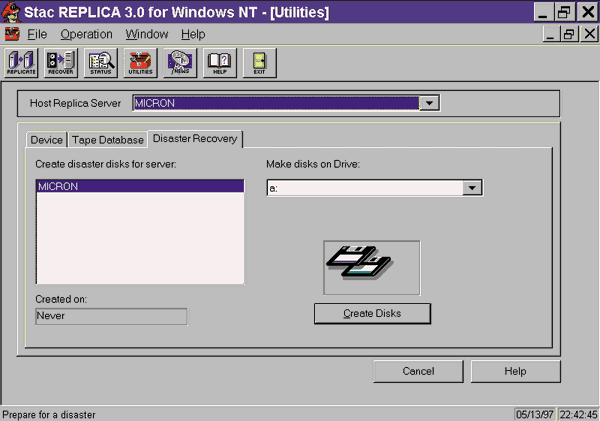Expand the Host Replica Server dropdown

tap(428, 103)
